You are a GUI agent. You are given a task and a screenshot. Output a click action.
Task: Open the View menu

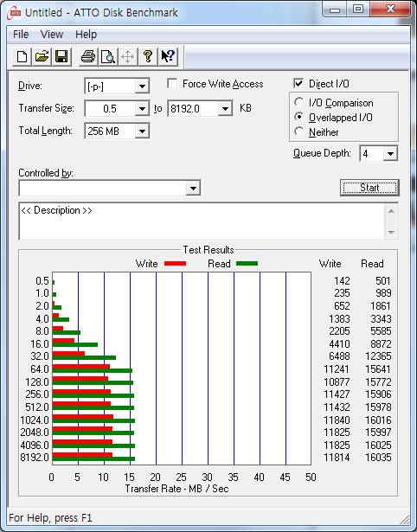pyautogui.click(x=52, y=35)
